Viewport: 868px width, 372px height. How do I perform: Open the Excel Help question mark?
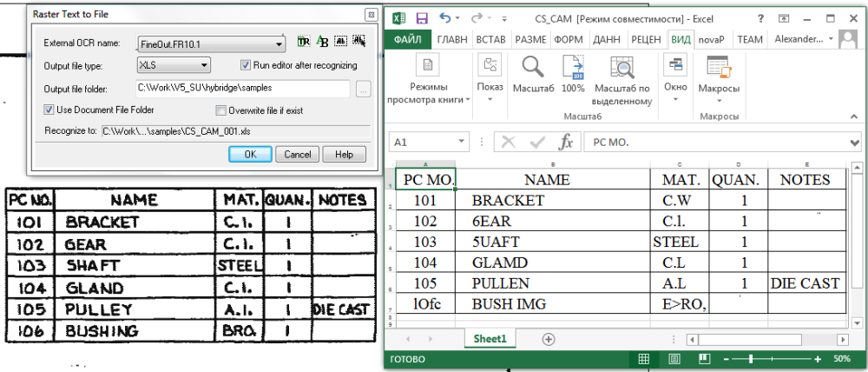[x=760, y=18]
